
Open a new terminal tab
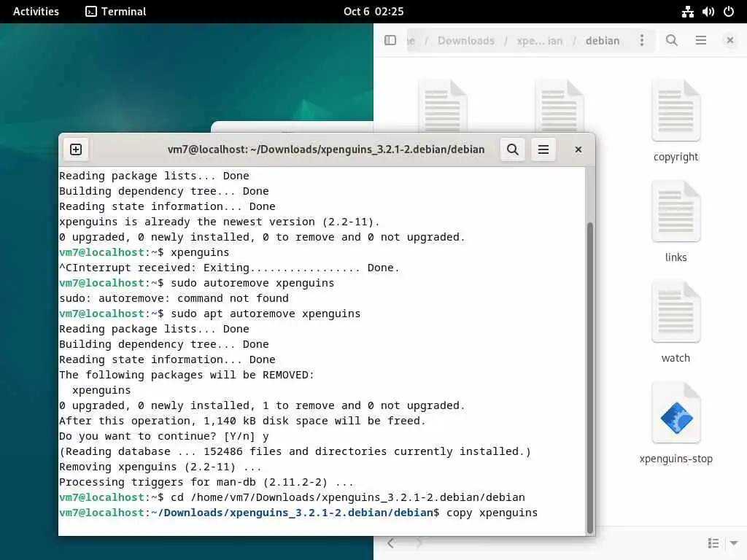[x=76, y=149]
